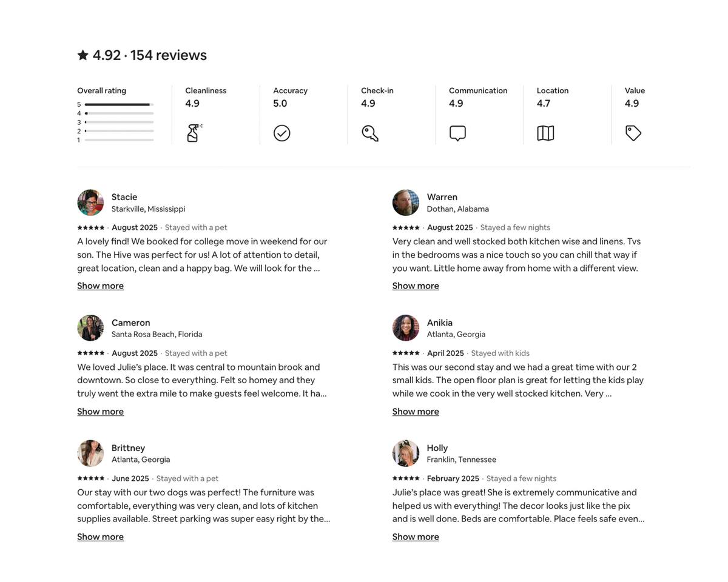Expand Holly's review text
Viewport: 728px width, 582px height.
point(416,537)
